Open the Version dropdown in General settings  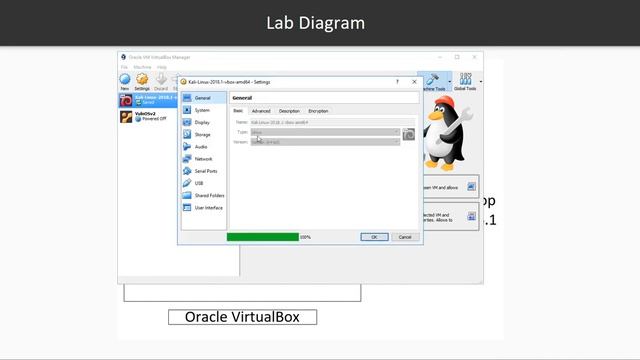coord(325,142)
